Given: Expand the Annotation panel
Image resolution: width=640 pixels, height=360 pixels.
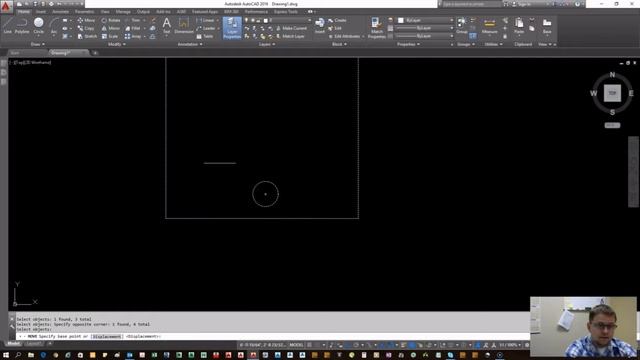Looking at the screenshot, I should pyautogui.click(x=190, y=44).
